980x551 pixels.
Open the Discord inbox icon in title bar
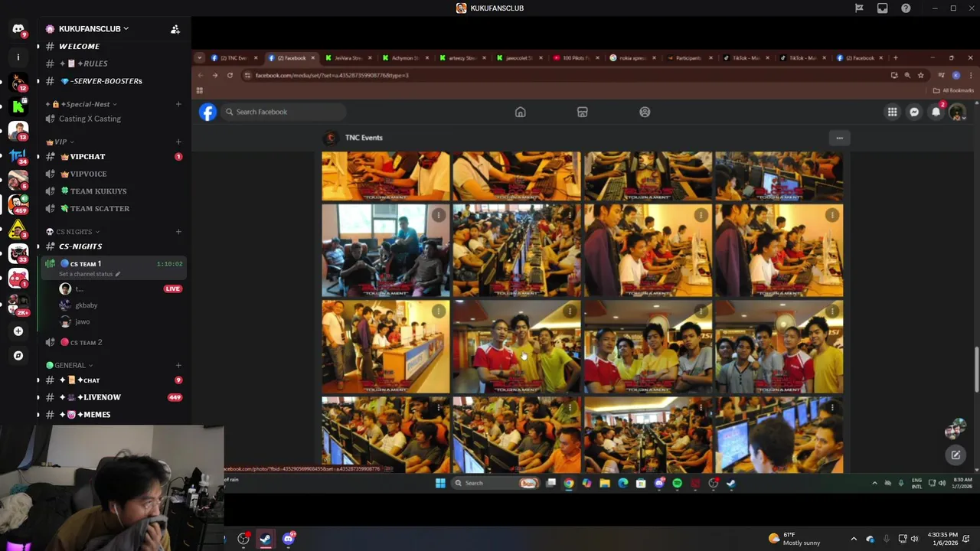[x=883, y=8]
